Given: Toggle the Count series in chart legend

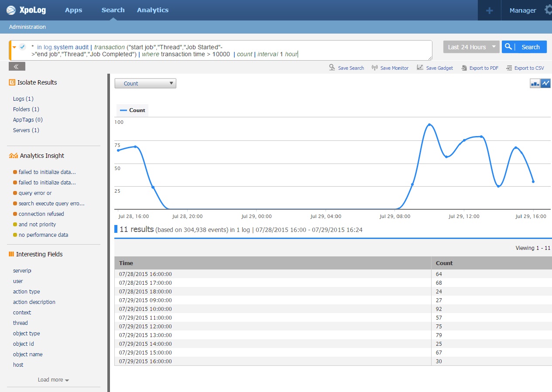Looking at the screenshot, I should click(133, 110).
